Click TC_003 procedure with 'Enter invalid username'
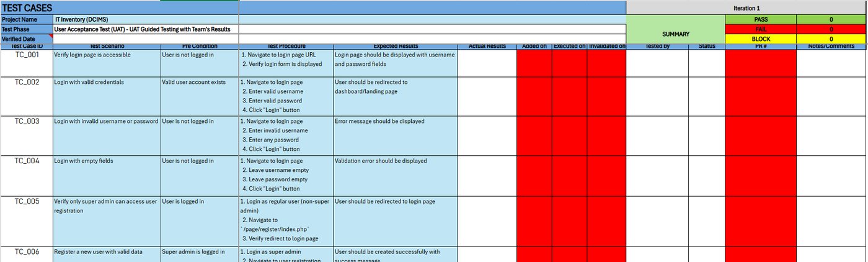The height and width of the screenshot is (262, 868). [286, 136]
